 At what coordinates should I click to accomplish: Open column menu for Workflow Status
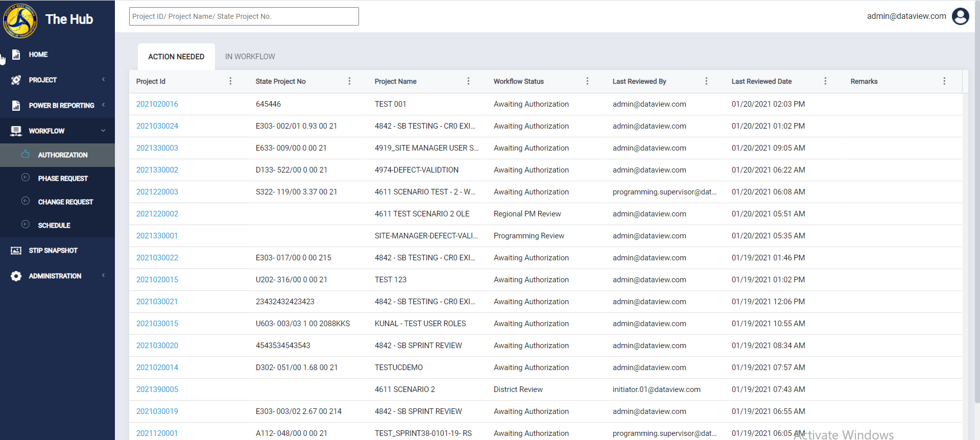click(587, 81)
